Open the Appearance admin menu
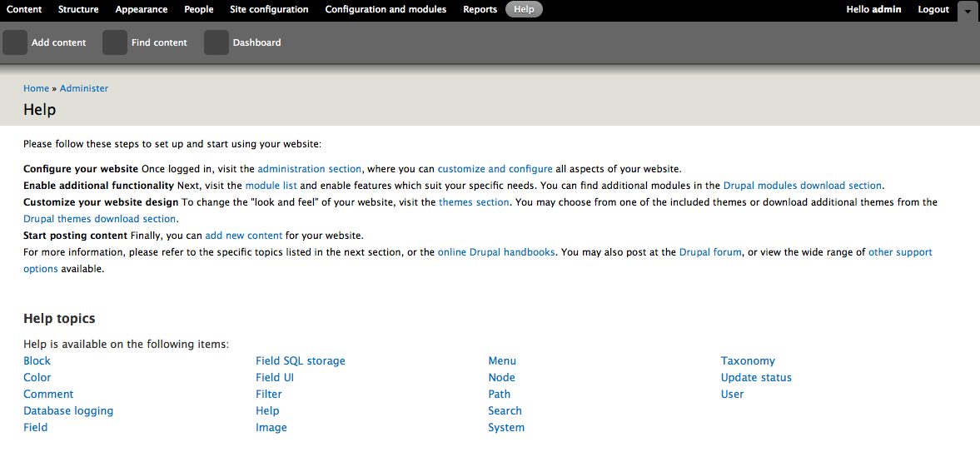The image size is (980, 462). tap(142, 9)
